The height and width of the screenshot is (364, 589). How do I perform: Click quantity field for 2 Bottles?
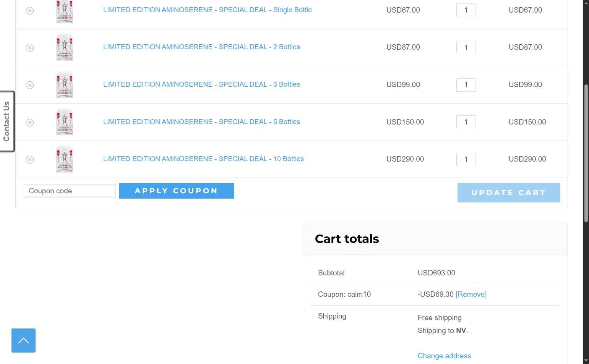[466, 47]
